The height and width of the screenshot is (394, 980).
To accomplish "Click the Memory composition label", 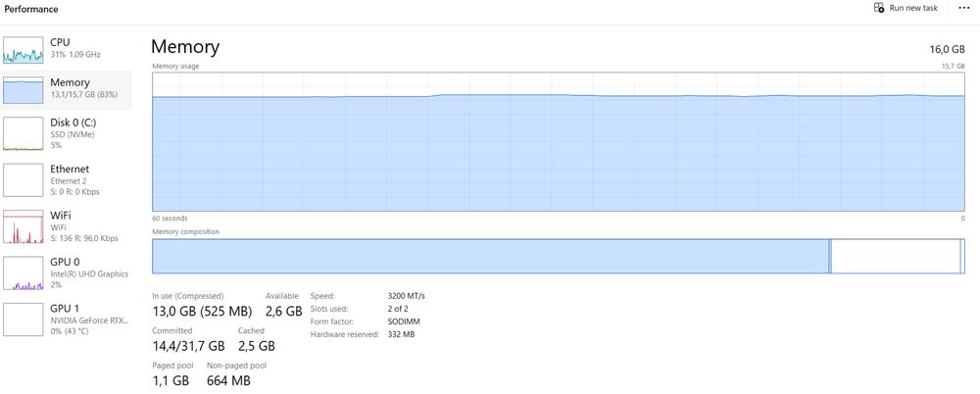I will click(x=185, y=231).
